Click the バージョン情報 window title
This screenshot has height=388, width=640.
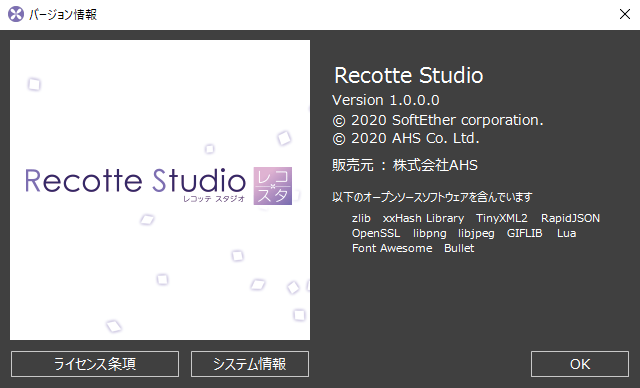point(62,15)
